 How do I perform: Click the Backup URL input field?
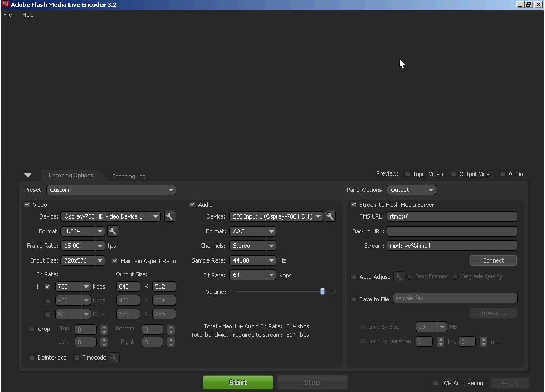(x=452, y=231)
